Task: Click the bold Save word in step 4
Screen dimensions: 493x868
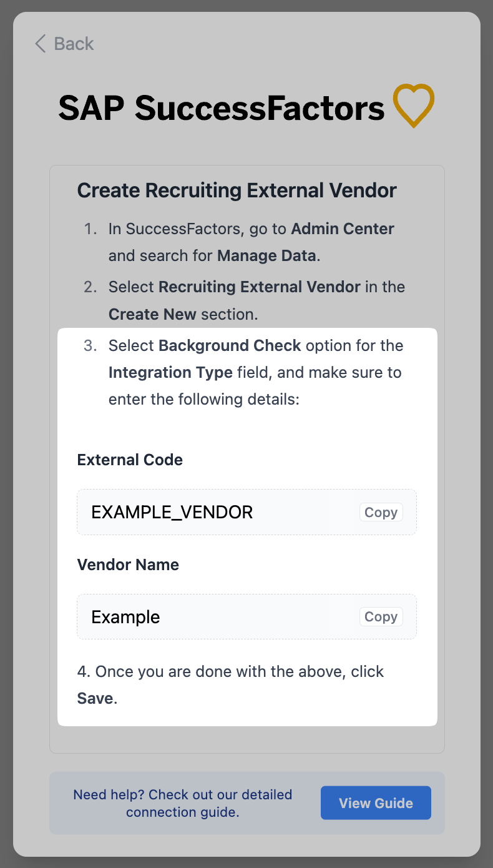Action: pyautogui.click(x=95, y=698)
